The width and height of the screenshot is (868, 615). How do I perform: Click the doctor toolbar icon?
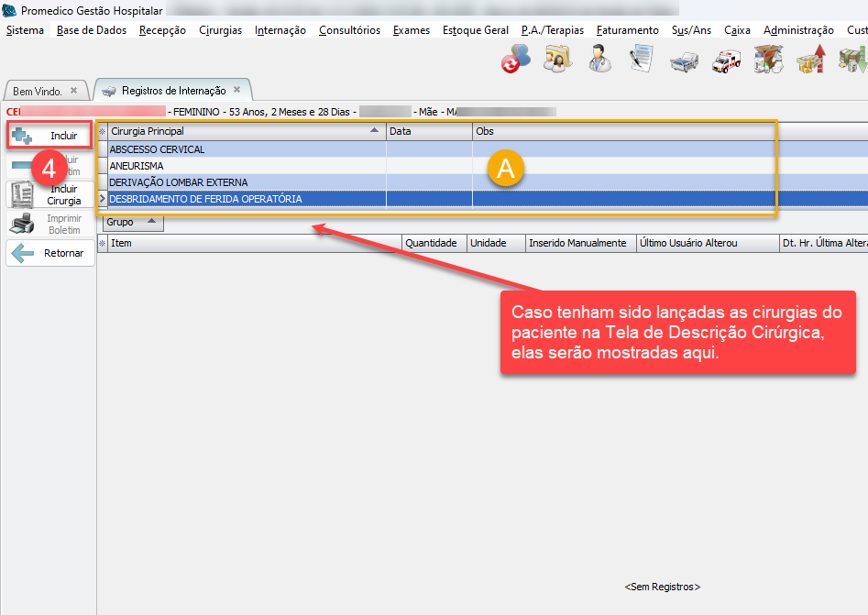[x=599, y=60]
